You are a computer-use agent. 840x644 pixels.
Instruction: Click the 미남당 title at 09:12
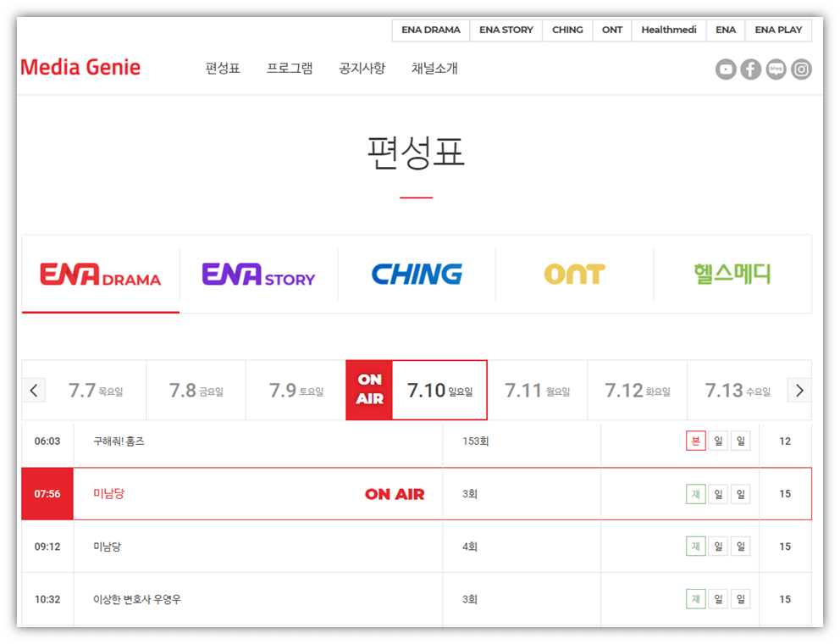108,547
